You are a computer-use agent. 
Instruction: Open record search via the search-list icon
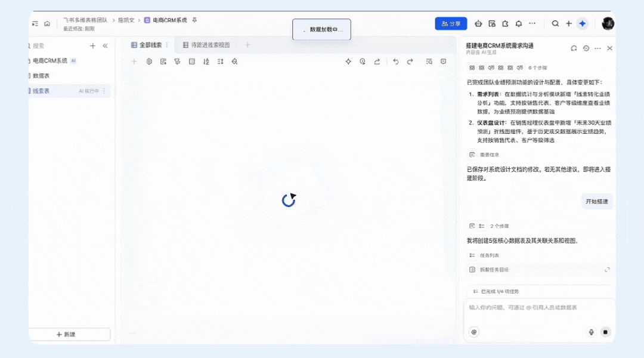pos(430,61)
